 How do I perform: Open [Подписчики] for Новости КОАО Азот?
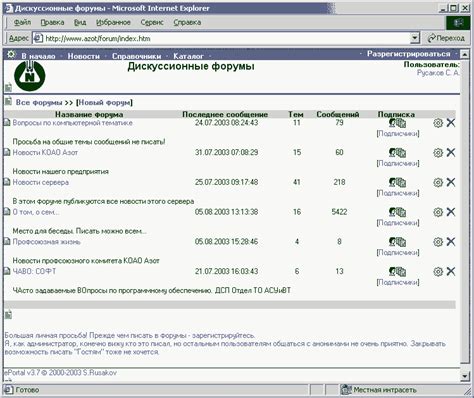398,163
